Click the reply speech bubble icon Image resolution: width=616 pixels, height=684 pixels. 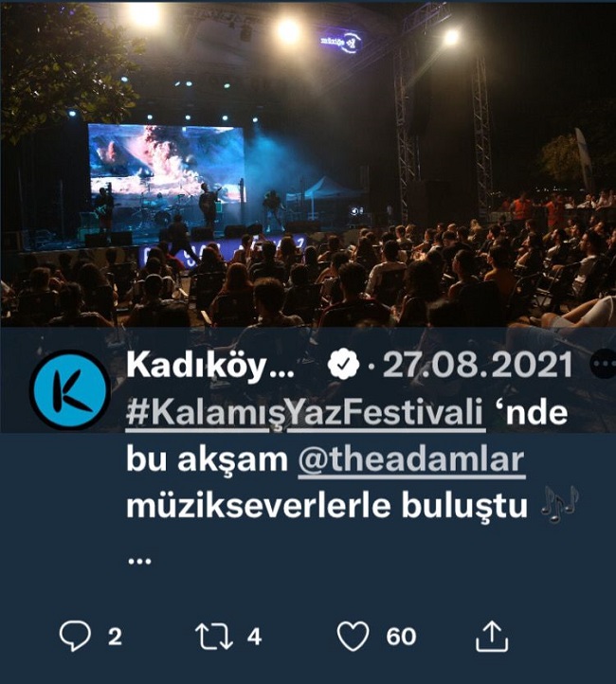(75, 636)
